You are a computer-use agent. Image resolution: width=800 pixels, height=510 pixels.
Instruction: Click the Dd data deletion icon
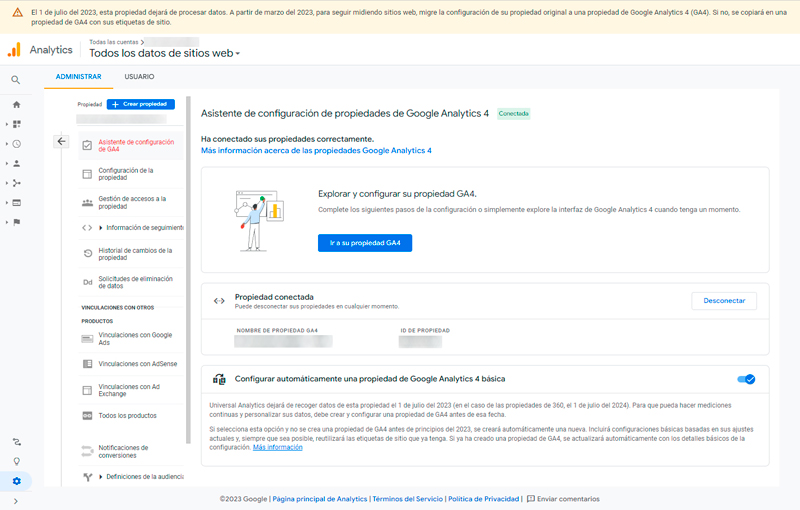[x=88, y=282]
